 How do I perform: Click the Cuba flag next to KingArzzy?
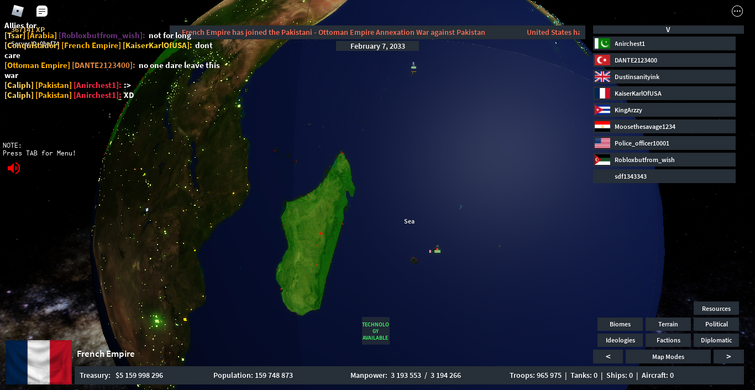[602, 110]
